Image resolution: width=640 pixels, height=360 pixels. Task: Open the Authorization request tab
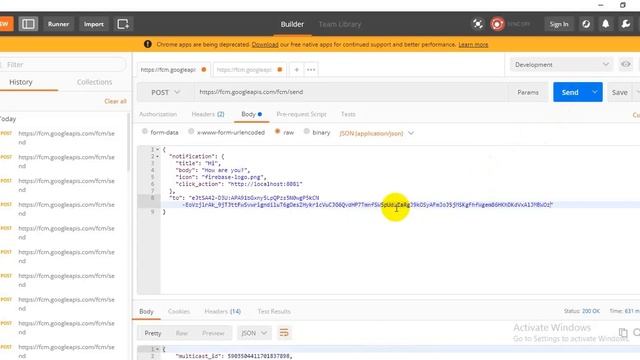click(158, 114)
